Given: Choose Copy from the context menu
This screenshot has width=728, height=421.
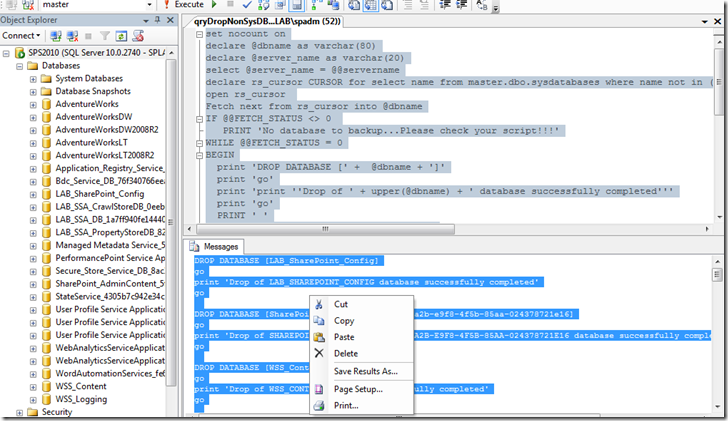Looking at the screenshot, I should pyautogui.click(x=343, y=321).
